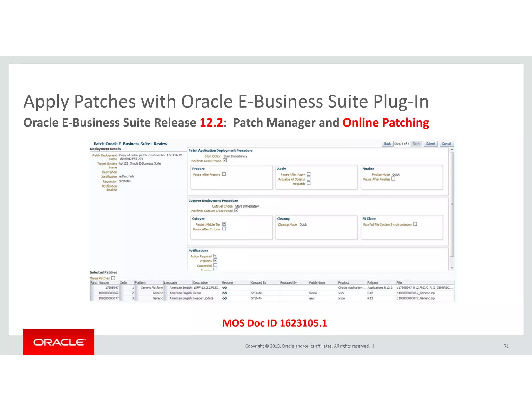Image resolution: width=532 pixels, height=411 pixels.
Task: Click Cleanup Mode value Quick
Action: pos(303,224)
